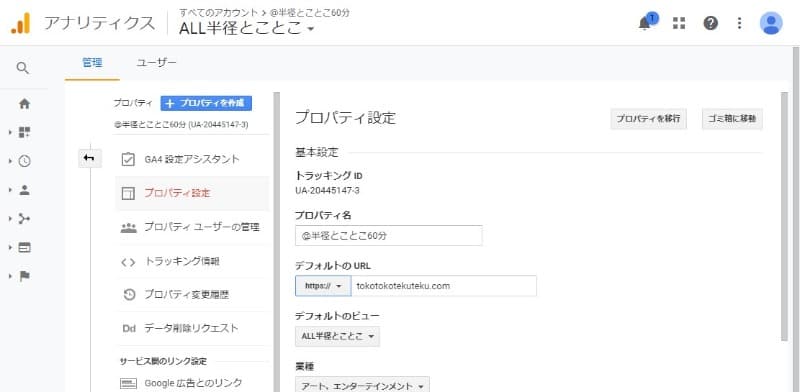Click the property settings panel scrollbar
800x392 pixels.
tap(784, 216)
